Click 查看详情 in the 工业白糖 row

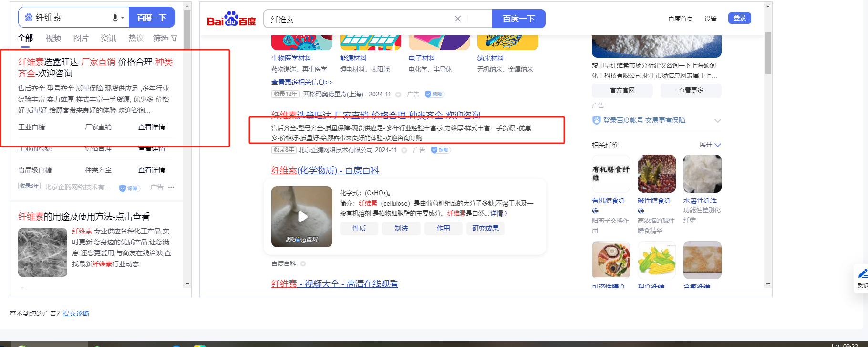click(152, 127)
